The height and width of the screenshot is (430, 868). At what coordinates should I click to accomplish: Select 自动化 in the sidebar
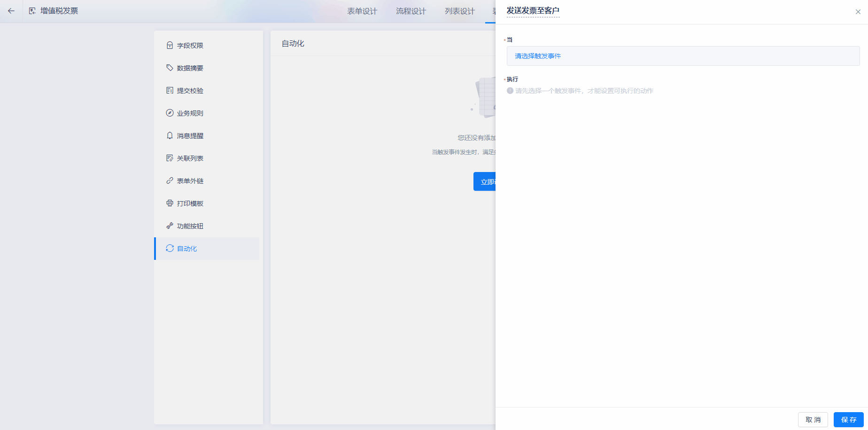(187, 249)
